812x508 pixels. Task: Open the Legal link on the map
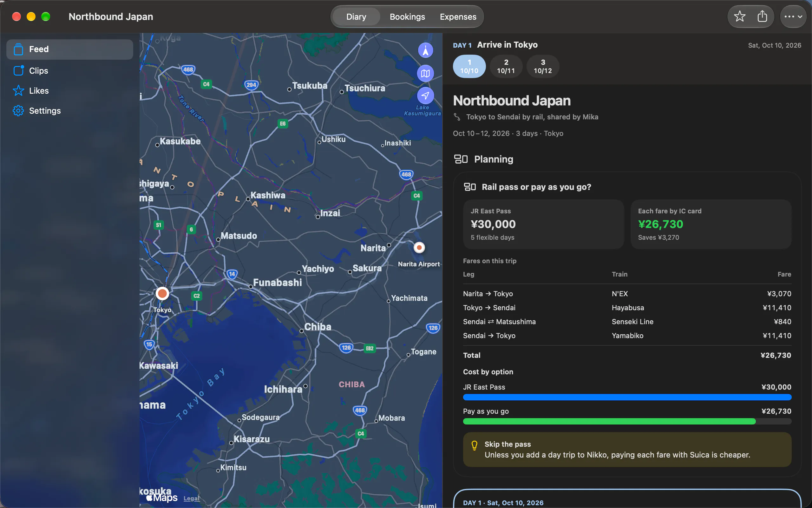click(x=192, y=498)
